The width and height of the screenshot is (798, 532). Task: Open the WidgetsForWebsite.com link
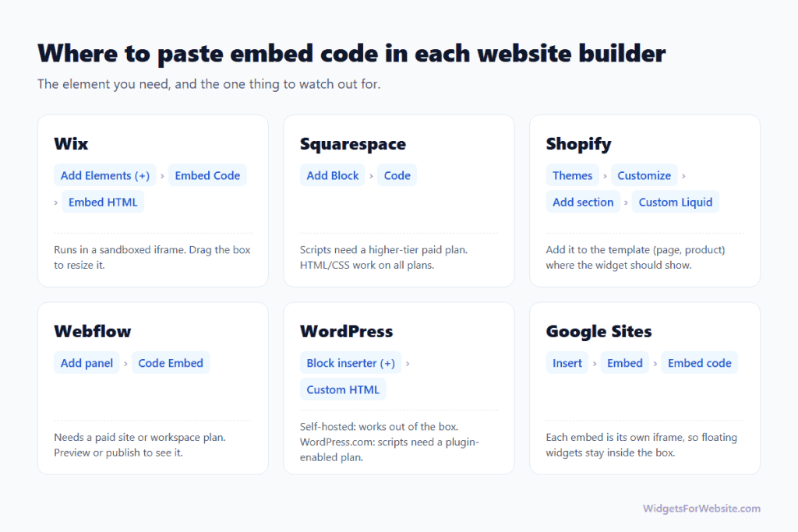click(x=701, y=509)
